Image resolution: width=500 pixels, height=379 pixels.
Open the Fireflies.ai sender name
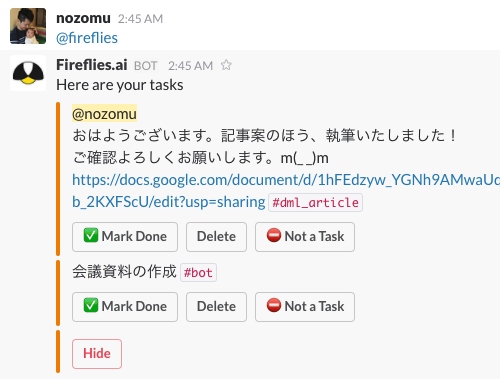92,65
